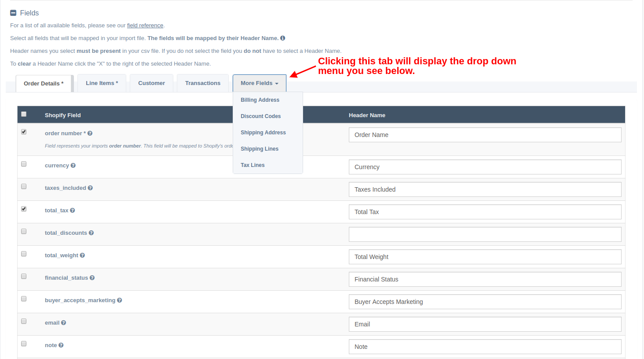The width and height of the screenshot is (644, 359).
Task: Choose Discount Codes from More Fields menu
Action: [x=260, y=116]
